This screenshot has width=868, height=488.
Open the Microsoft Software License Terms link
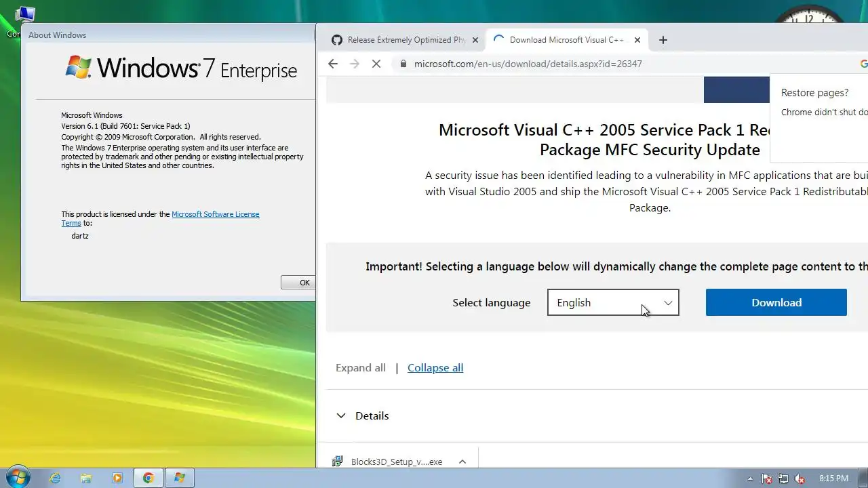tap(215, 214)
